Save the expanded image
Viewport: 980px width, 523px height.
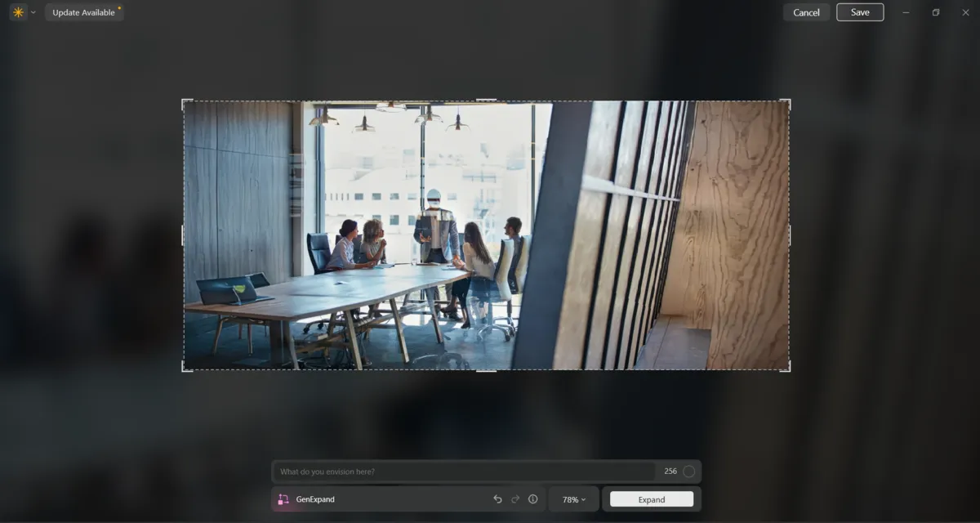coord(860,11)
